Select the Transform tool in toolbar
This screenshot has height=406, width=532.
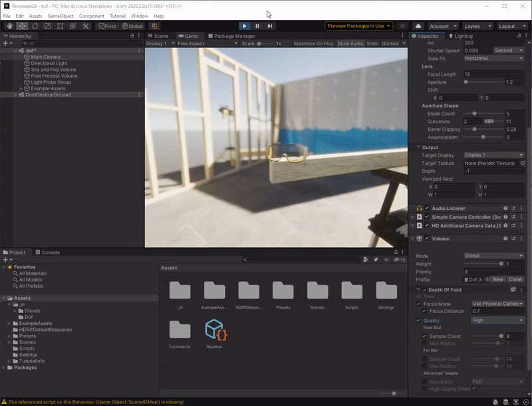[x=72, y=26]
